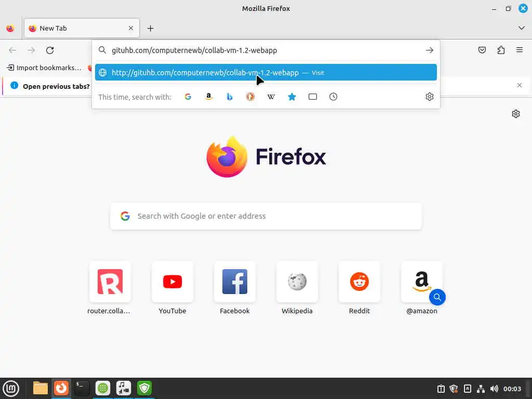Click the clock showing 00:03

coord(512,389)
